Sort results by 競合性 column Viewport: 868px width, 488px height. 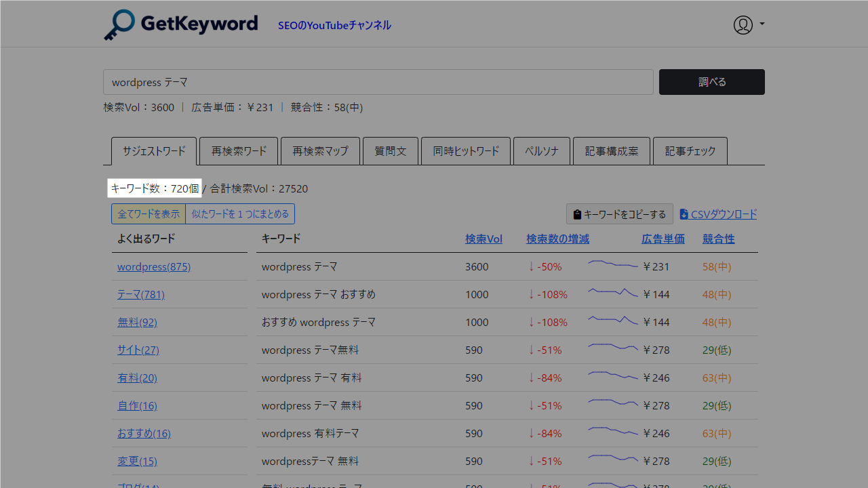[718, 239]
